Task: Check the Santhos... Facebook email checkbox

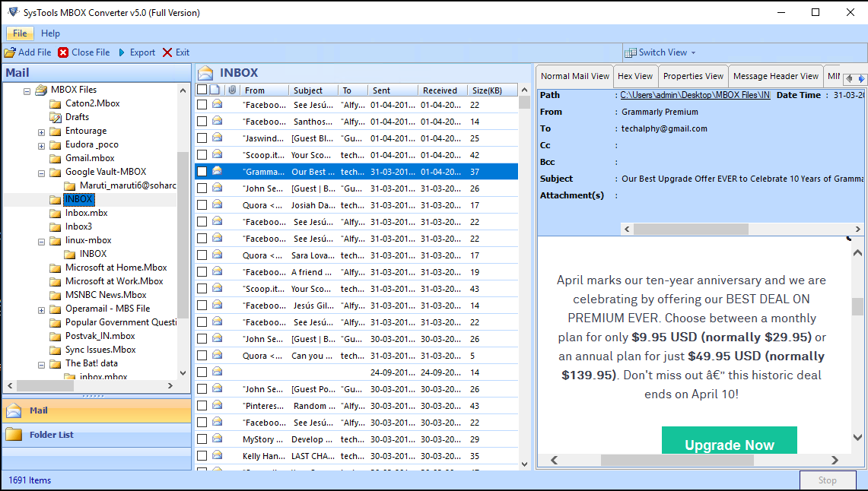Action: [202, 121]
